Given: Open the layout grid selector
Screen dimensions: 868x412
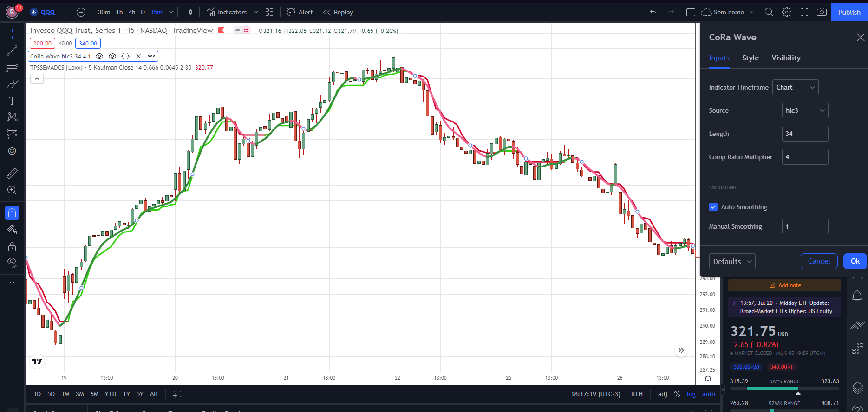Looking at the screenshot, I should (x=269, y=12).
